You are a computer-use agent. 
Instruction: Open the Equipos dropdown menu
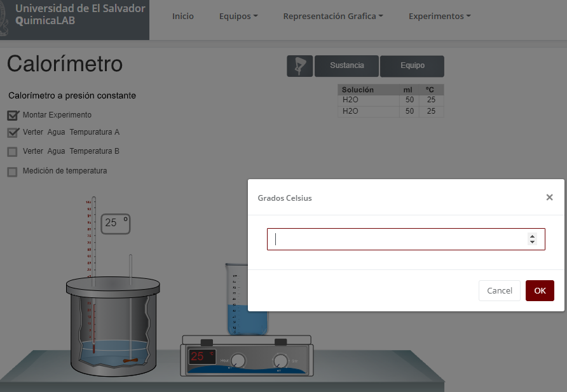click(238, 17)
